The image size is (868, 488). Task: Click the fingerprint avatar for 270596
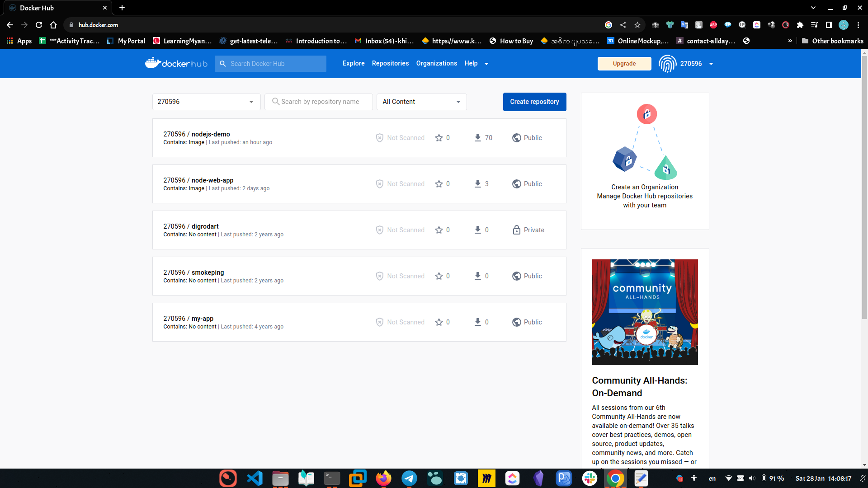(x=667, y=64)
